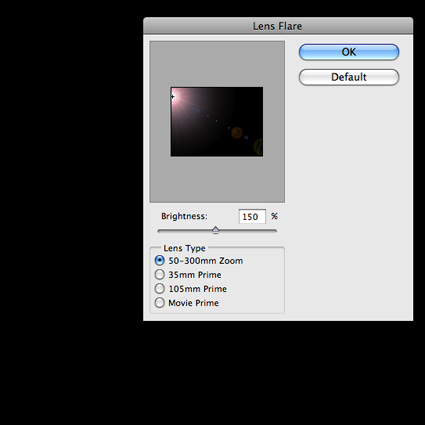The height and width of the screenshot is (425, 425).
Task: Click the Default button
Action: 349,77
